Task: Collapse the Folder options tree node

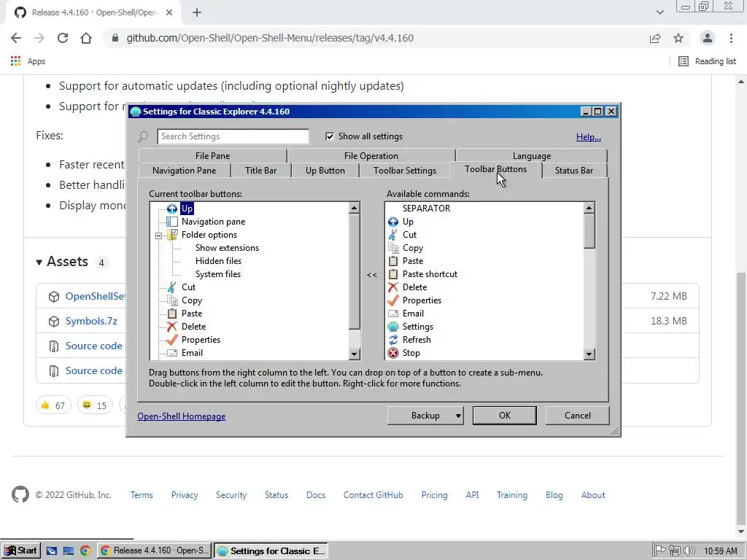Action: 158,236
